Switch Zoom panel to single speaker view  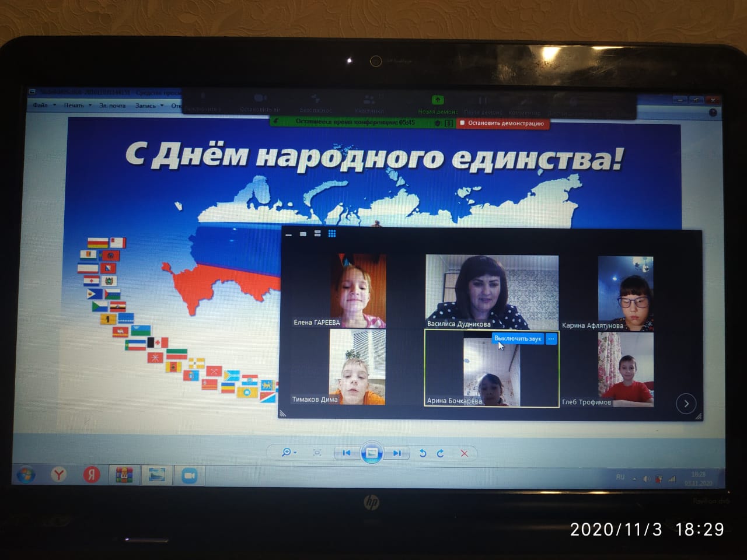pyautogui.click(x=303, y=234)
